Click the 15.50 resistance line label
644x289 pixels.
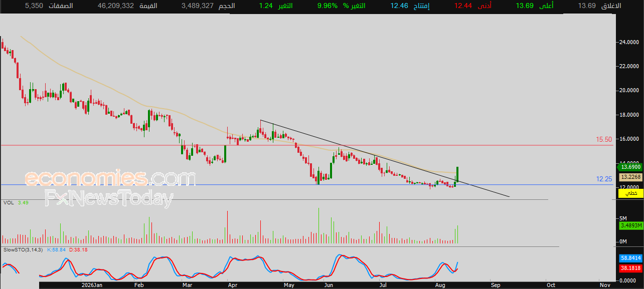point(604,139)
